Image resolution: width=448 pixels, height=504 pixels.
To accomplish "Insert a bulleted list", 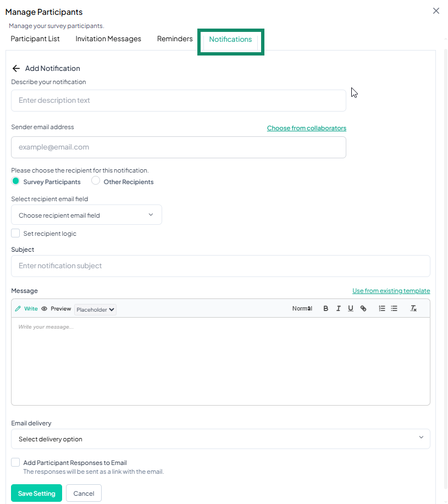I will (x=394, y=309).
